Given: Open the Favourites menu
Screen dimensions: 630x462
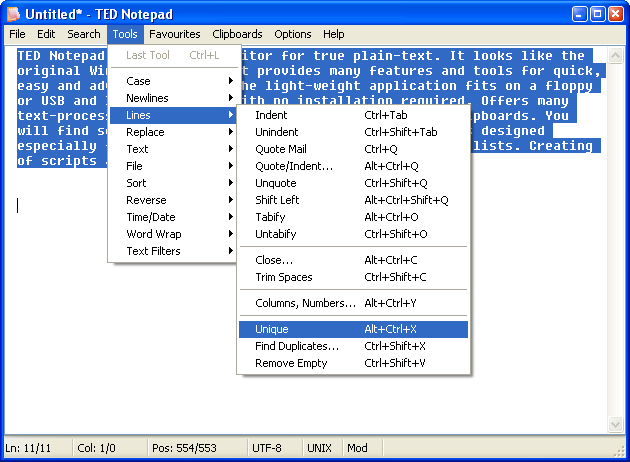Looking at the screenshot, I should click(175, 34).
